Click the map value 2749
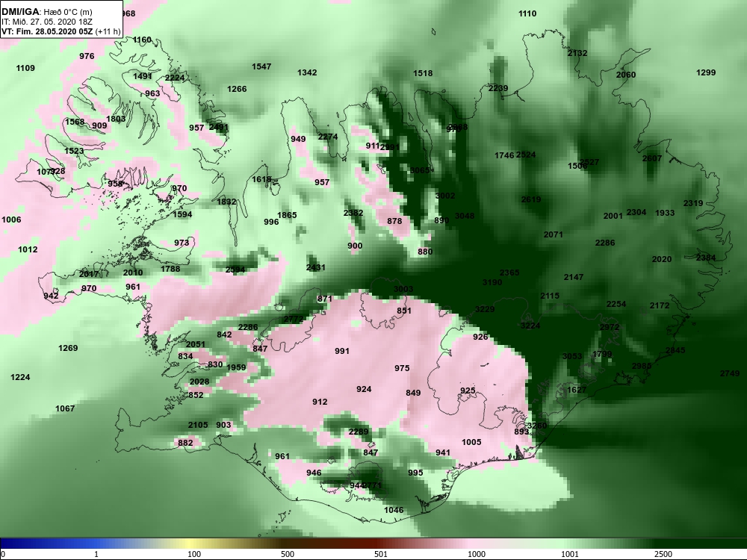This screenshot has height=560, width=747. 730,373
